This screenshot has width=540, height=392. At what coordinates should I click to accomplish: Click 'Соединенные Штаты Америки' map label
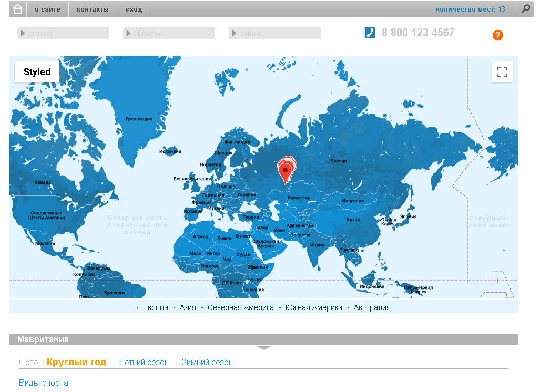click(46, 215)
